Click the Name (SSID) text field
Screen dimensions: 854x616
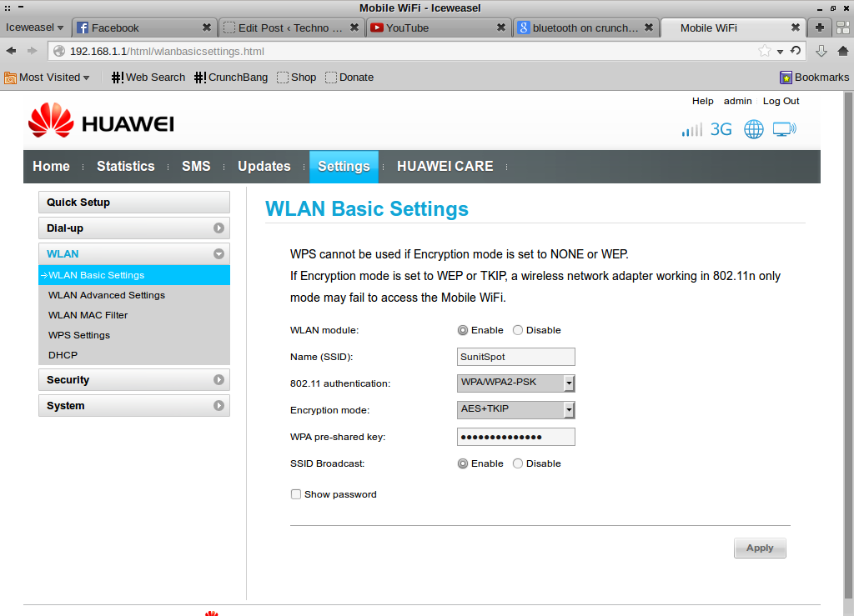coord(515,357)
